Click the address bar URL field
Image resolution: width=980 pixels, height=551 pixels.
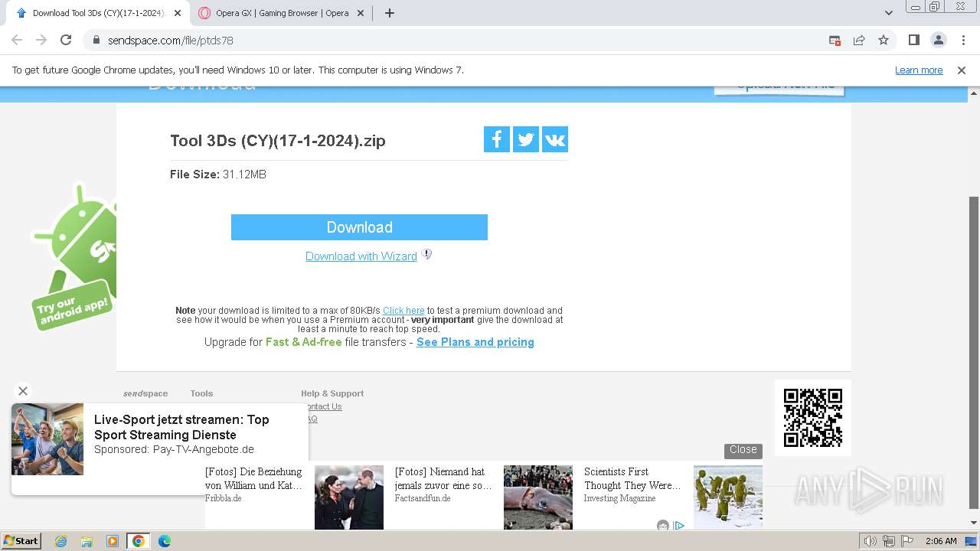pyautogui.click(x=459, y=40)
